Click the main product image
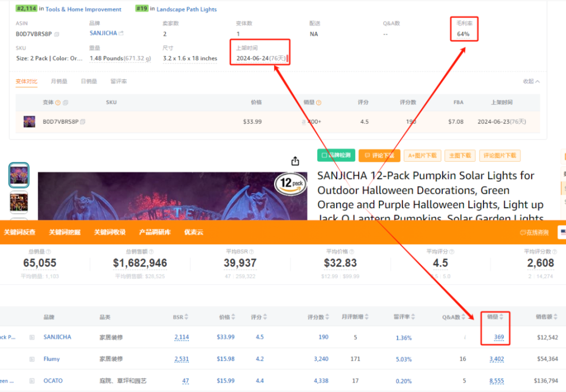566x392 pixels. (173, 196)
